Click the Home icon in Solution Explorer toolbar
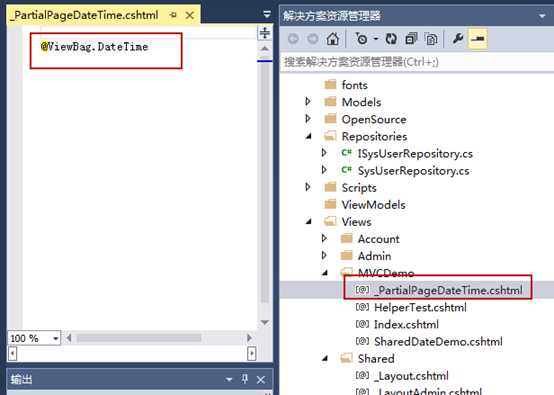 click(332, 39)
